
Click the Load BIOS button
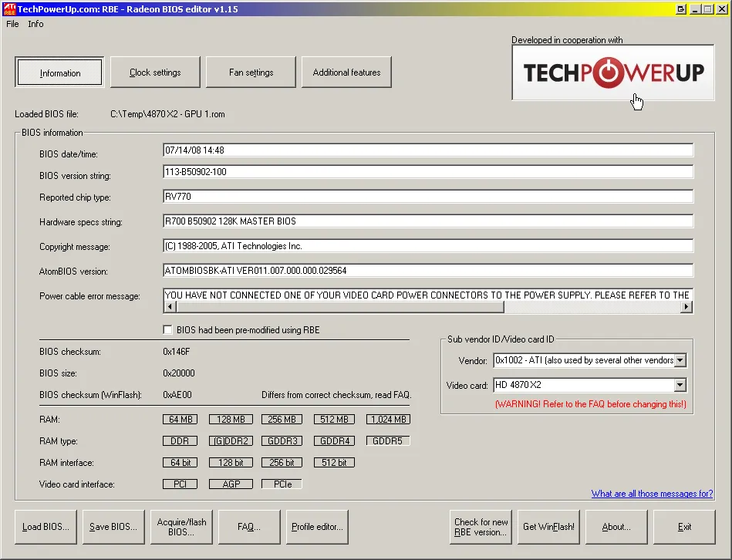pyautogui.click(x=45, y=527)
